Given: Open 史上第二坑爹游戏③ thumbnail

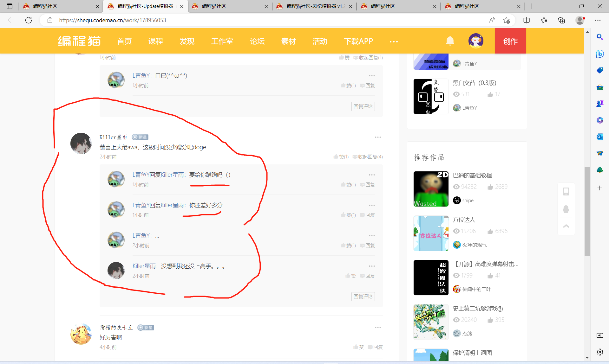Looking at the screenshot, I should [x=431, y=322].
